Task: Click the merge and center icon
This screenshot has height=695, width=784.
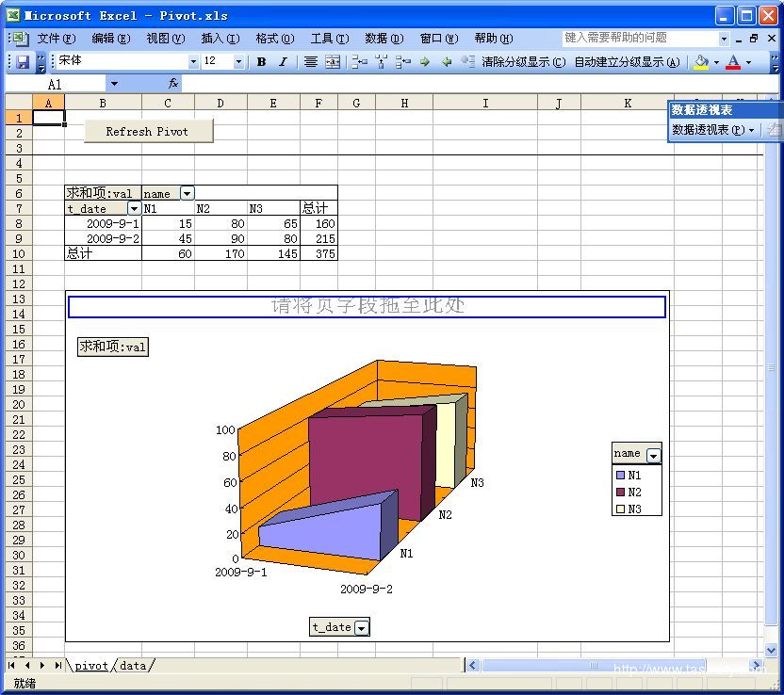Action: point(333,62)
